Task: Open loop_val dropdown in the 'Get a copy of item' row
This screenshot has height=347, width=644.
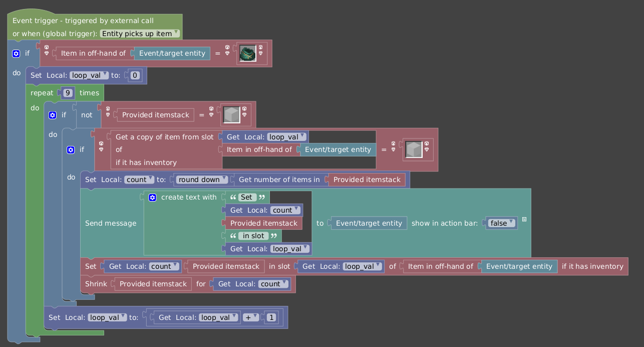Action: click(x=286, y=137)
